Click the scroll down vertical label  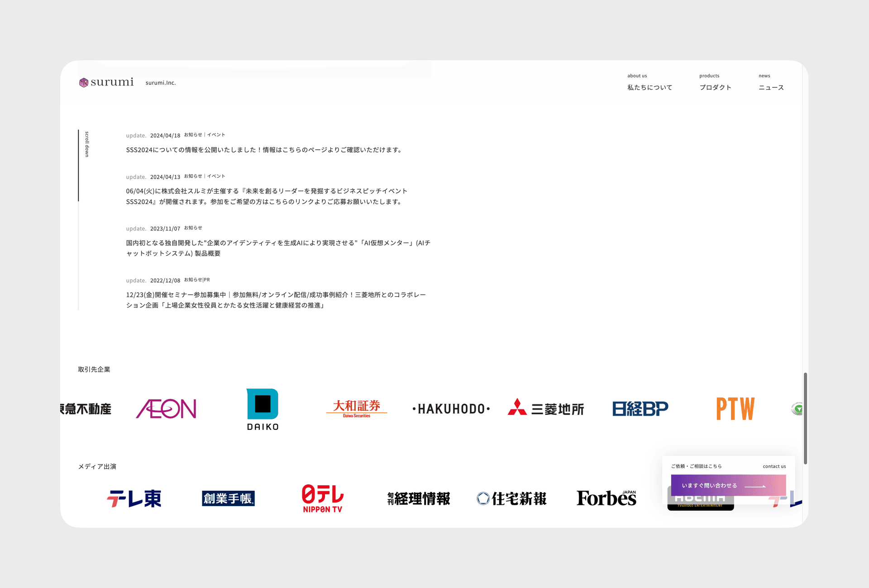tap(87, 144)
